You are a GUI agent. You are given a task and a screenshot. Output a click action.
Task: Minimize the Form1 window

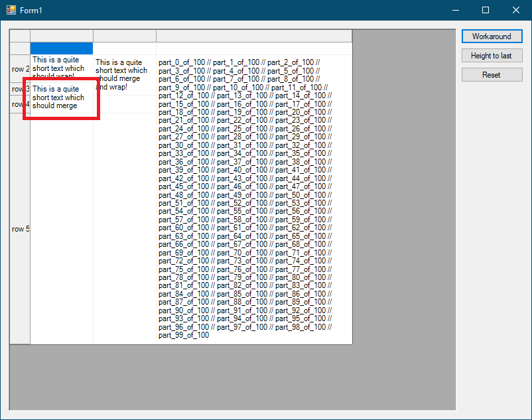pyautogui.click(x=455, y=10)
